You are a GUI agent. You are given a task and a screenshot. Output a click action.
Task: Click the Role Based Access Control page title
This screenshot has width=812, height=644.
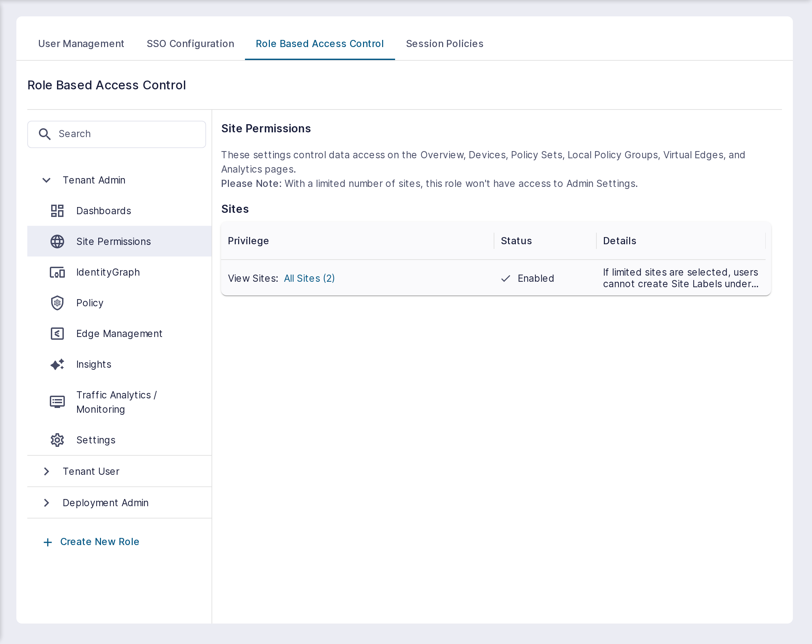(106, 85)
